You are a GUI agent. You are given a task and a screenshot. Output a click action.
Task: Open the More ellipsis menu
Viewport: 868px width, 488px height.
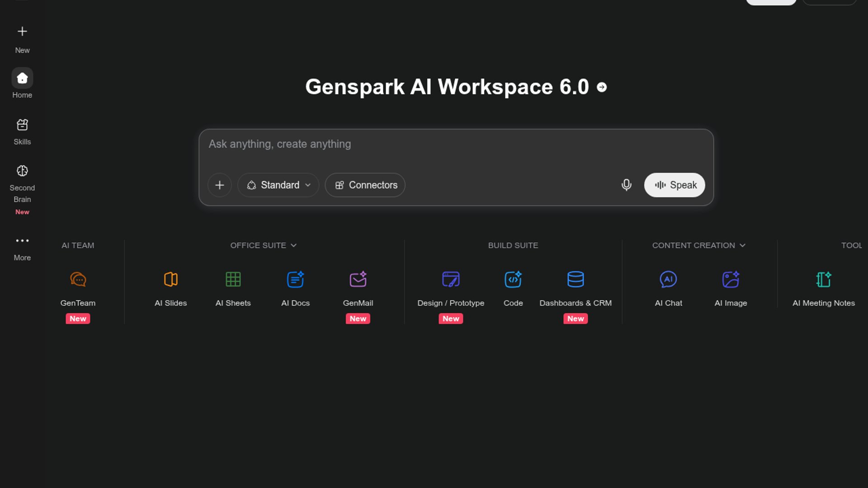pyautogui.click(x=22, y=240)
